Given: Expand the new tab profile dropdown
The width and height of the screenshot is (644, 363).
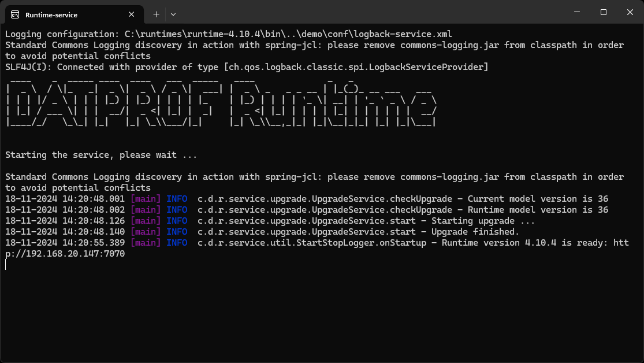Looking at the screenshot, I should (173, 14).
